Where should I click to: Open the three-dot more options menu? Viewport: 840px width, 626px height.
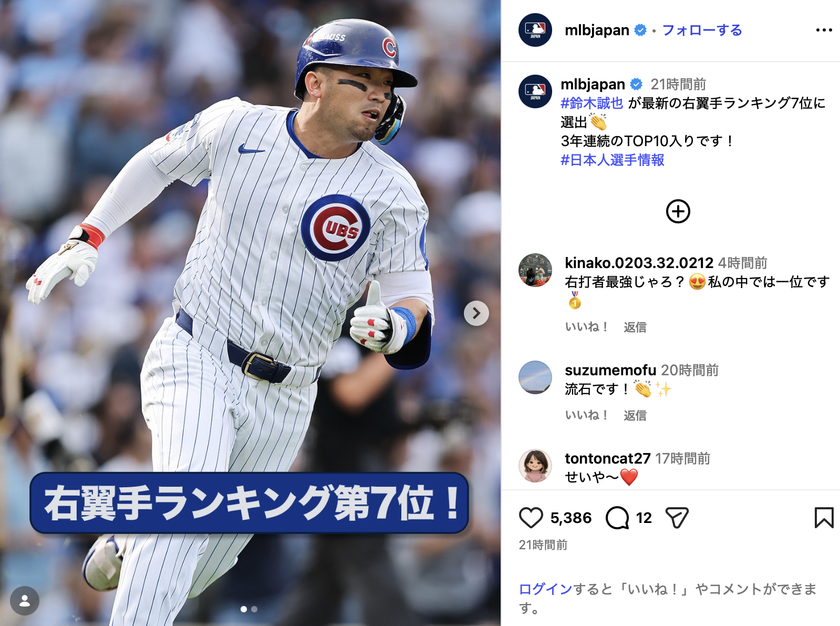pos(824,30)
